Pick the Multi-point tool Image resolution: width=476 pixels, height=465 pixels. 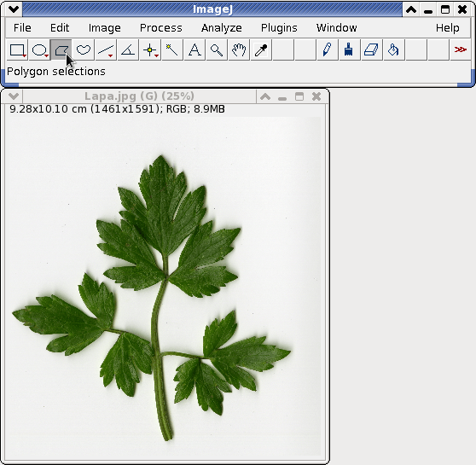[150, 50]
